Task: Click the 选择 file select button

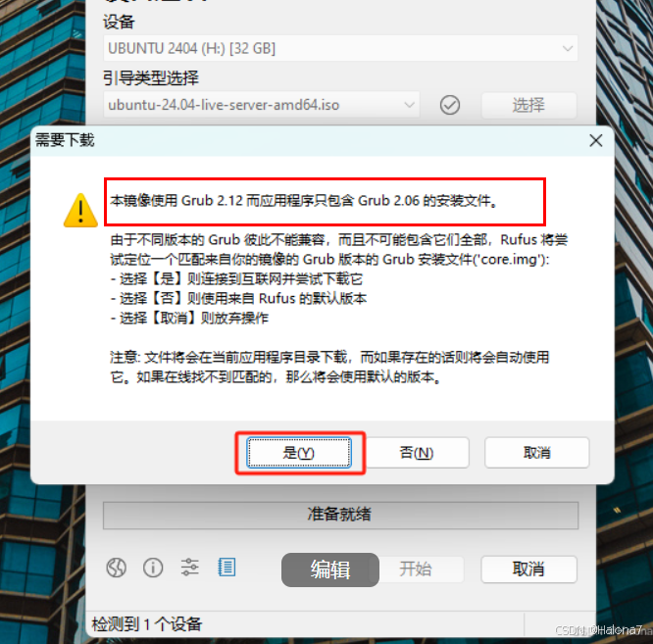Action: [528, 105]
